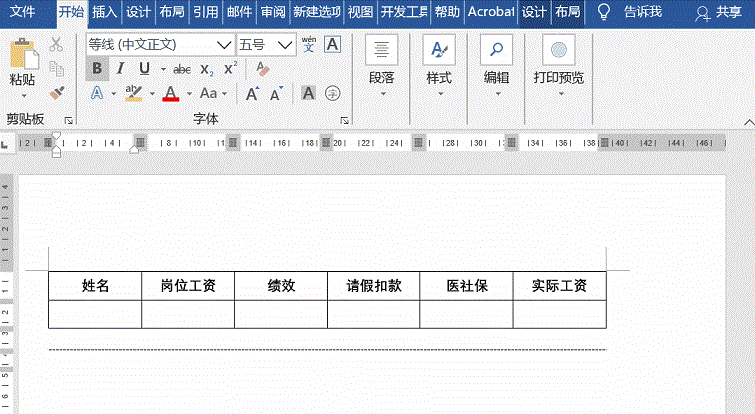This screenshot has width=755, height=414.
Task: Click the 岗位工资 header cell
Action: point(188,286)
